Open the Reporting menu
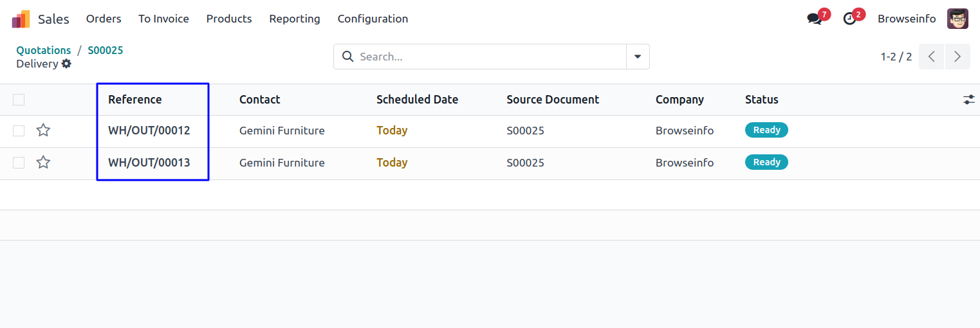The image size is (980, 328). click(295, 19)
